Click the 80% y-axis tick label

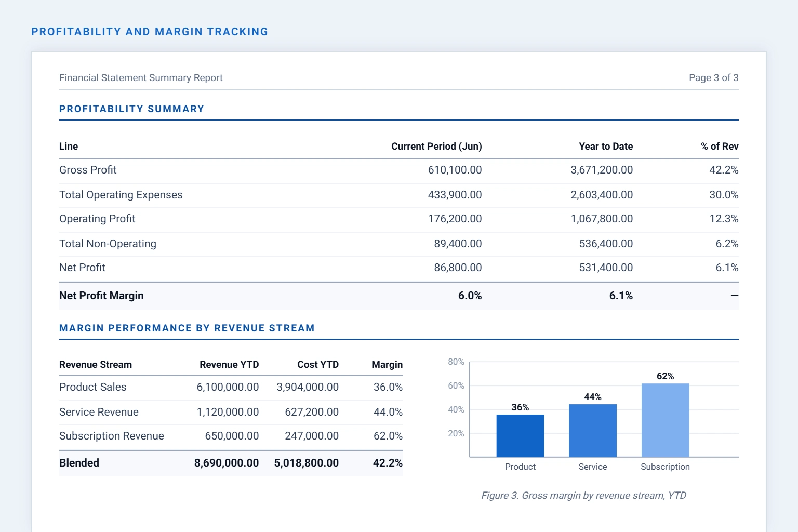coord(456,362)
